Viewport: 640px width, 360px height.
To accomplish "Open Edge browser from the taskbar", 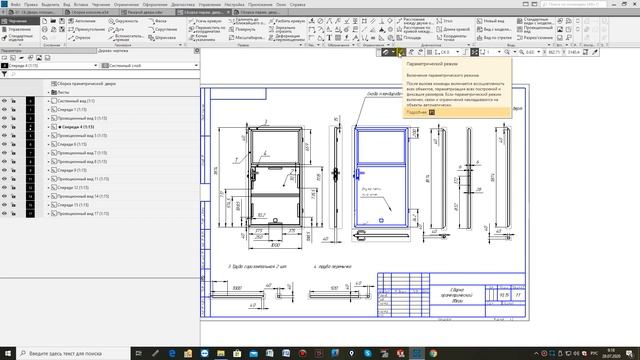I will [172, 353].
